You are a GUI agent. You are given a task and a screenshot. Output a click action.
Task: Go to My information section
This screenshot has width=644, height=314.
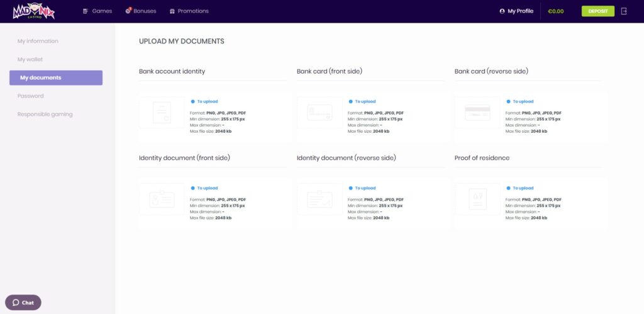tap(38, 41)
